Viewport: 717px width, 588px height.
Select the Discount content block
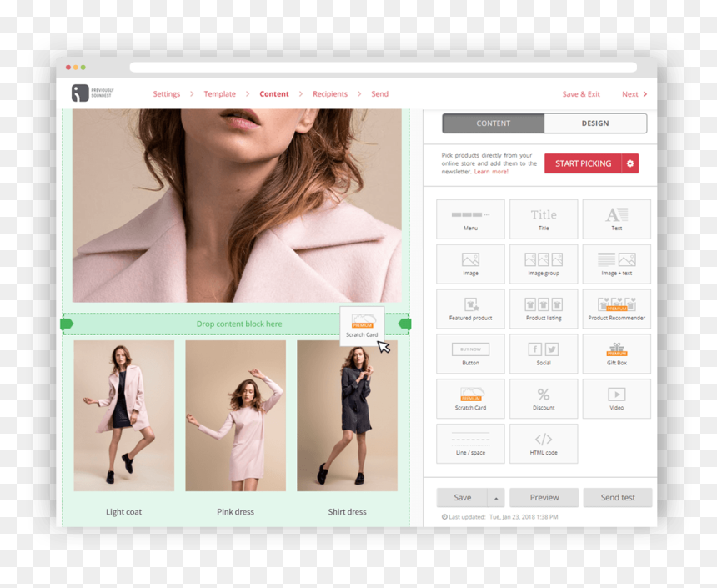[544, 399]
